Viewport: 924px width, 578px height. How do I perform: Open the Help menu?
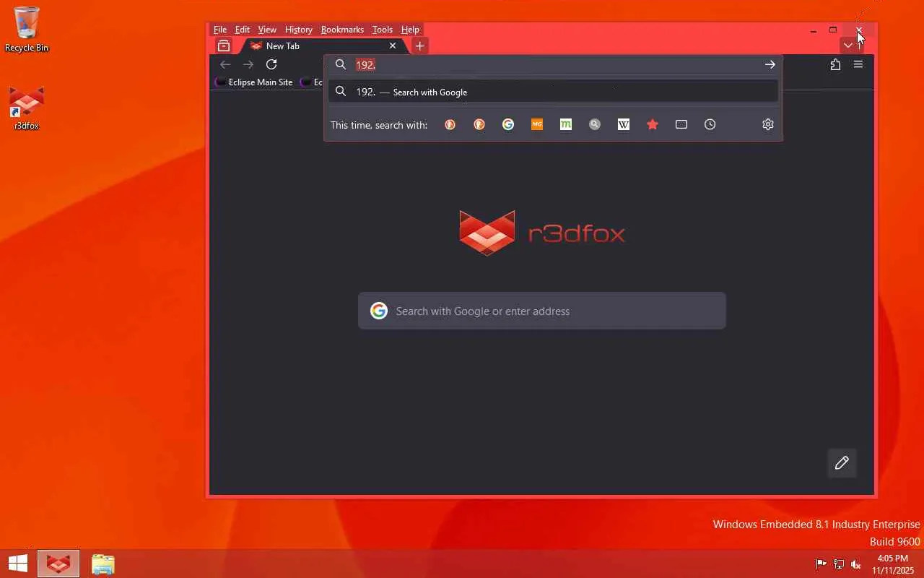click(410, 30)
